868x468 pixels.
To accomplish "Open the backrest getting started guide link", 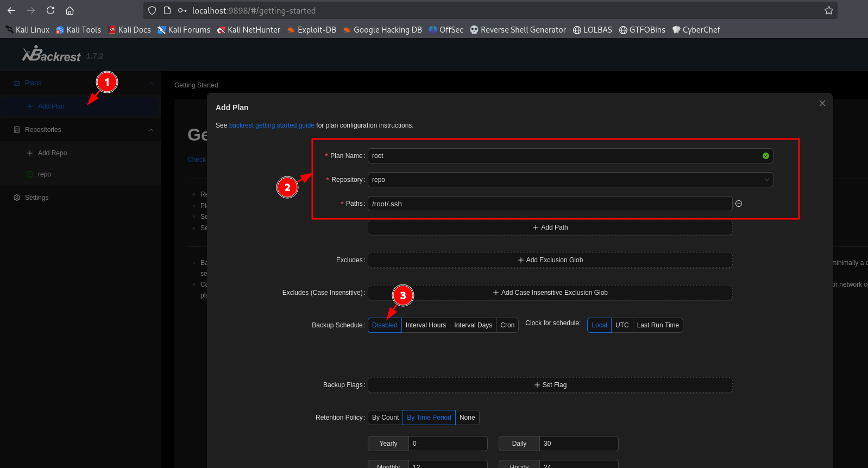I will (x=272, y=125).
